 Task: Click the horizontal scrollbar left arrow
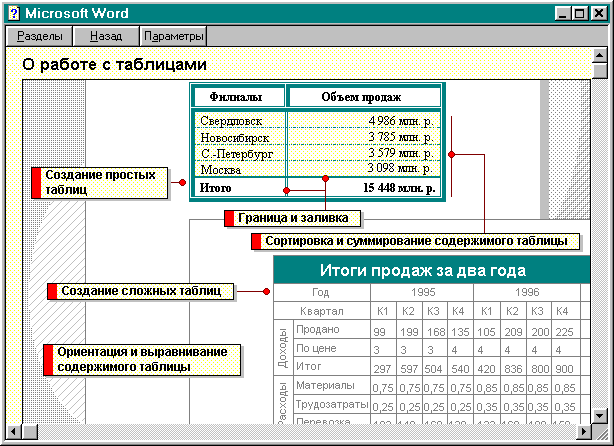14,432
